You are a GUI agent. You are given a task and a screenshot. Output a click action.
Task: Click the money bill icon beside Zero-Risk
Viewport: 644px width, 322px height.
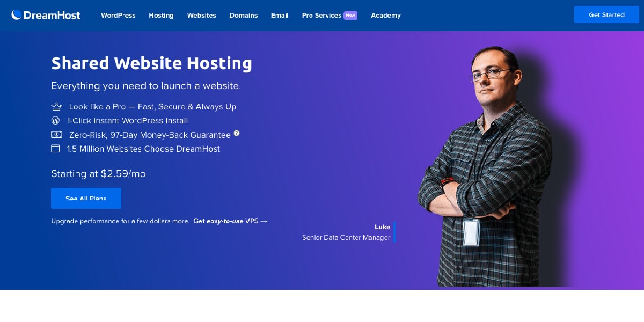click(x=56, y=135)
